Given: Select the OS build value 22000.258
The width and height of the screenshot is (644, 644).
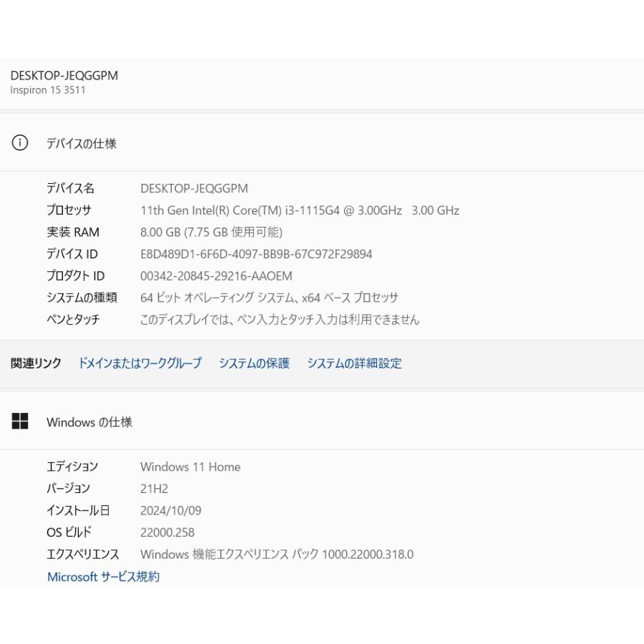Looking at the screenshot, I should click(167, 532).
